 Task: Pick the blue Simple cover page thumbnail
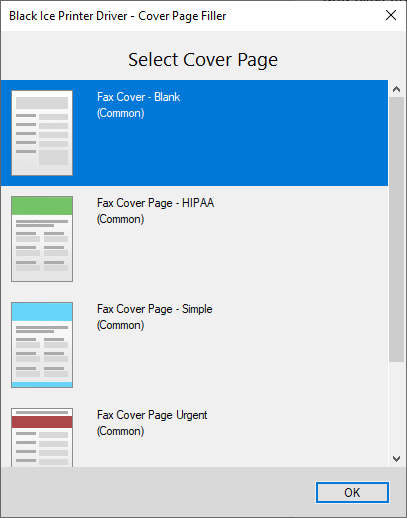pos(42,345)
